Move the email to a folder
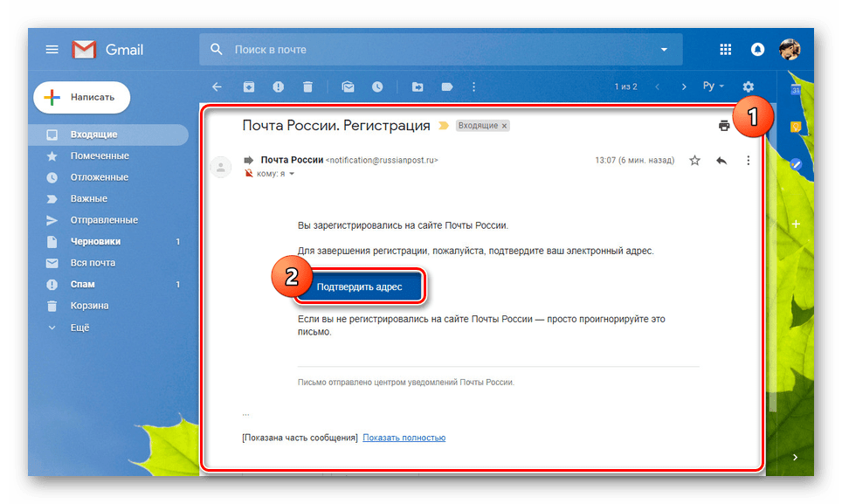842x504 pixels. (x=418, y=86)
